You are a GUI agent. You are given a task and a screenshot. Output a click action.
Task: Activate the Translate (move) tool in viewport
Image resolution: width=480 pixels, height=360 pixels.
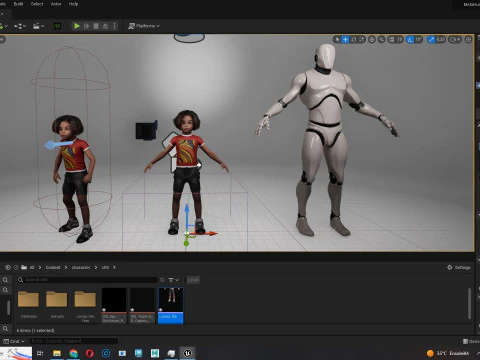[x=345, y=40]
